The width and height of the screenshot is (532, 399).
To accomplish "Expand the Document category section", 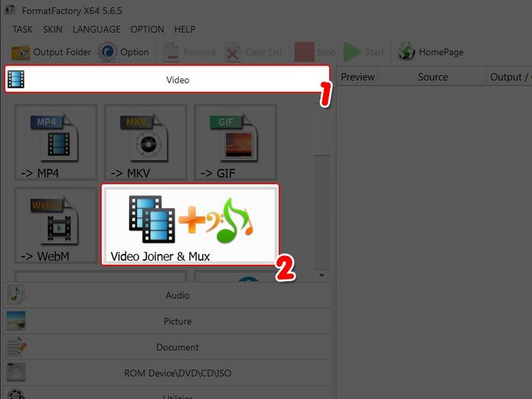I will [168, 347].
